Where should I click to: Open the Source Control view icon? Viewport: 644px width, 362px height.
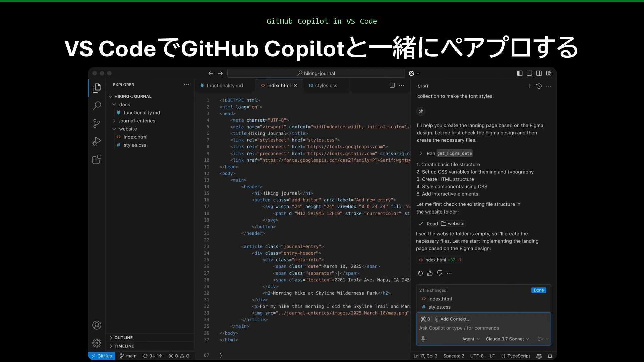coord(97,123)
